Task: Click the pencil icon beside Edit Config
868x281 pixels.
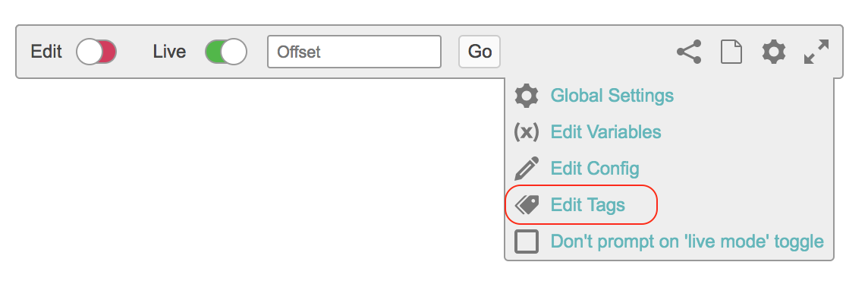Action: click(x=526, y=169)
